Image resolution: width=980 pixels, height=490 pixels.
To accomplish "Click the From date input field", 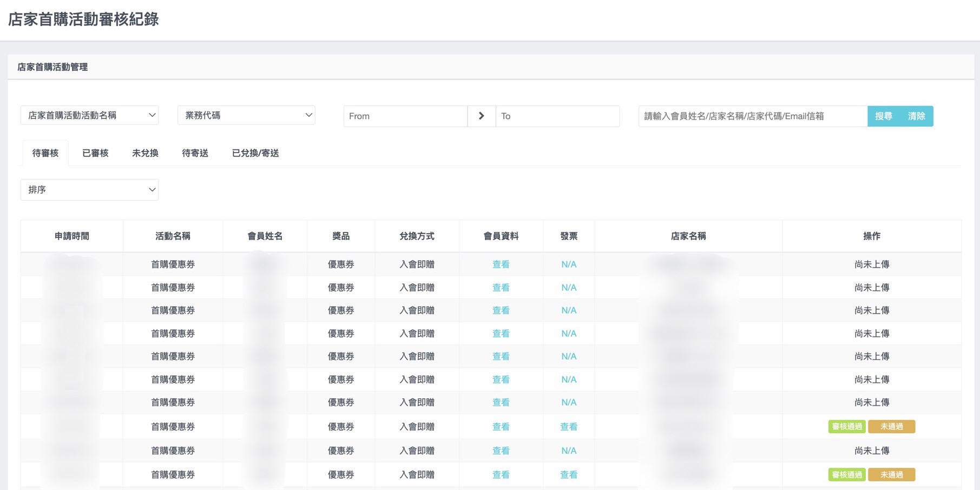I will click(x=405, y=116).
